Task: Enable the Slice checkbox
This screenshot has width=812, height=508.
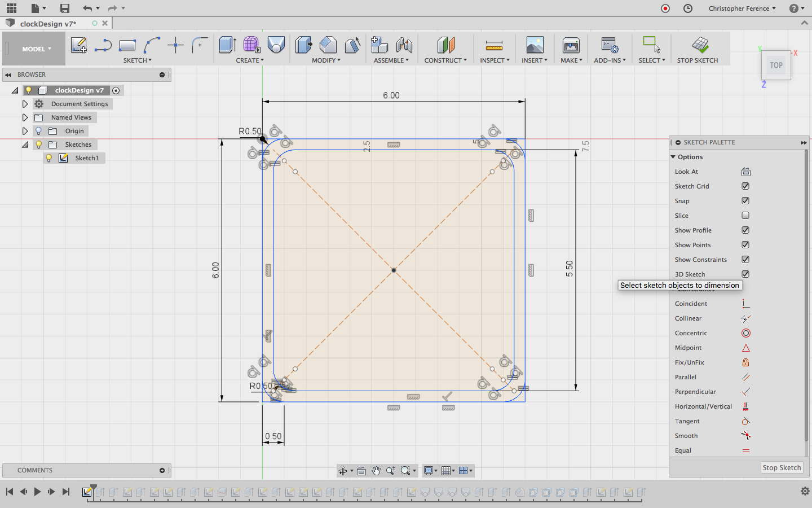Action: pyautogui.click(x=745, y=216)
